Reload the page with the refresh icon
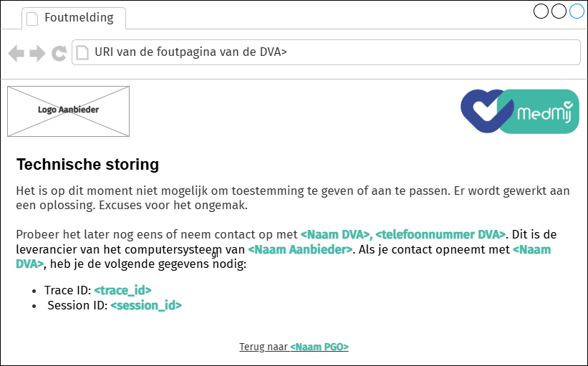588x366 pixels. (59, 53)
